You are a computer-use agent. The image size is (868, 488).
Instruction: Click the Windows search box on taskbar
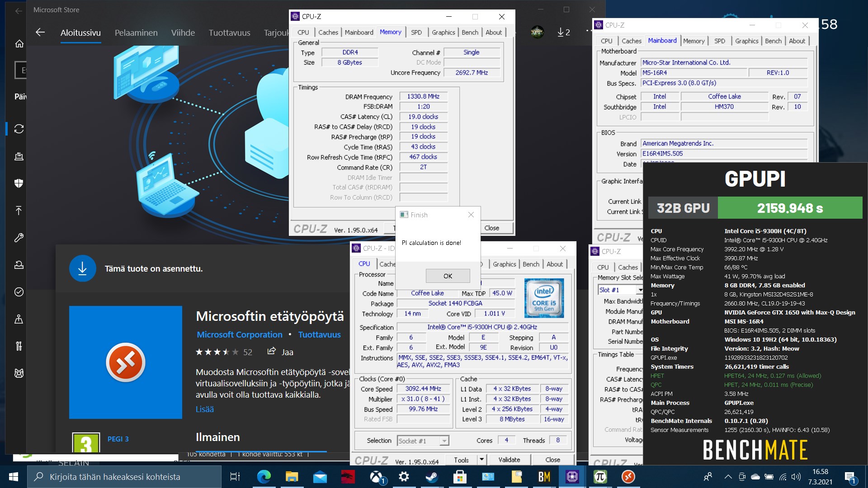pyautogui.click(x=124, y=477)
